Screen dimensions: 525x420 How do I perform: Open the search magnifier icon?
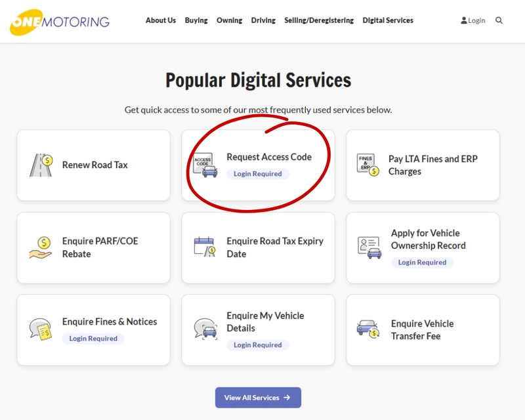(499, 20)
